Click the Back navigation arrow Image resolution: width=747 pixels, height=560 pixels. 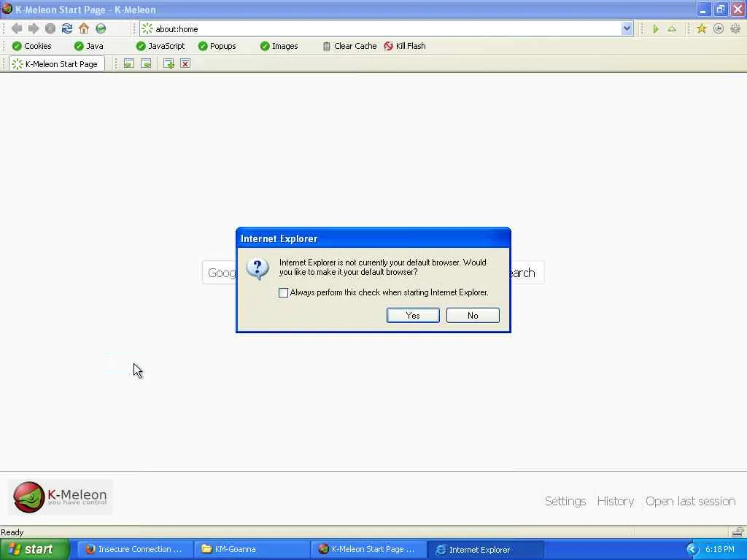click(x=17, y=28)
